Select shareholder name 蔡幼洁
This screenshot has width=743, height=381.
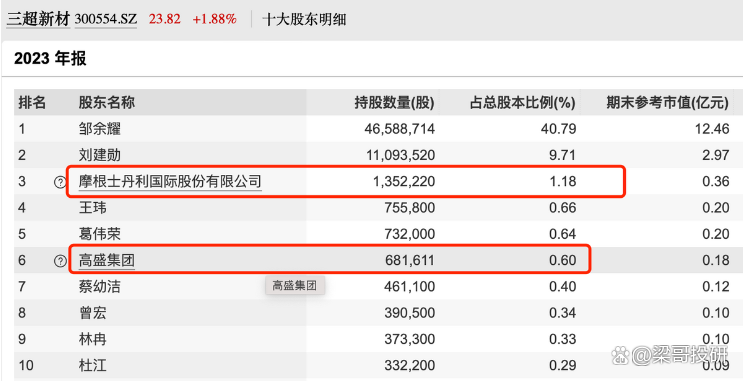tap(100, 287)
